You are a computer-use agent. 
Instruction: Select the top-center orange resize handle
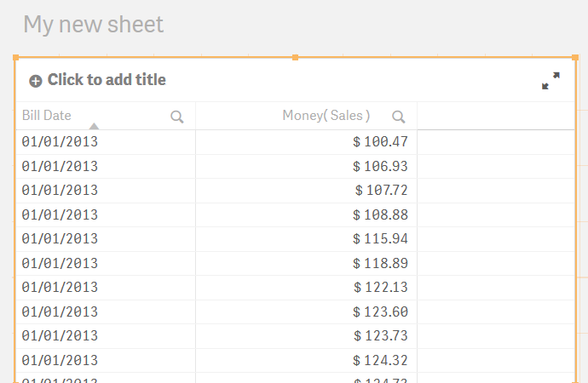(295, 57)
